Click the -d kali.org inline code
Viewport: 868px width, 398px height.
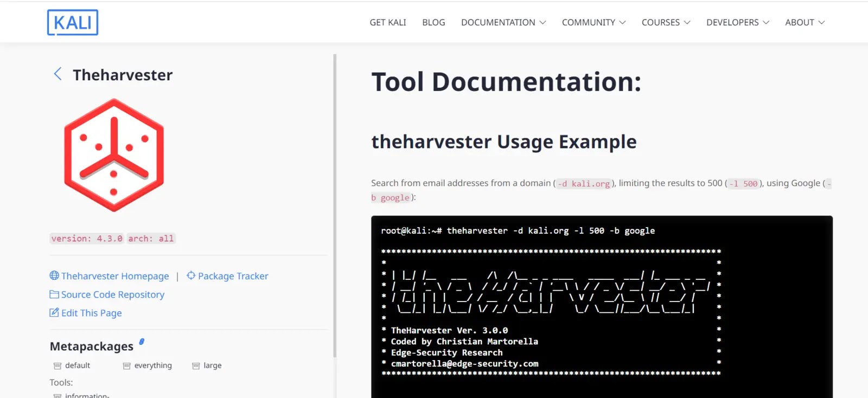pyautogui.click(x=584, y=184)
